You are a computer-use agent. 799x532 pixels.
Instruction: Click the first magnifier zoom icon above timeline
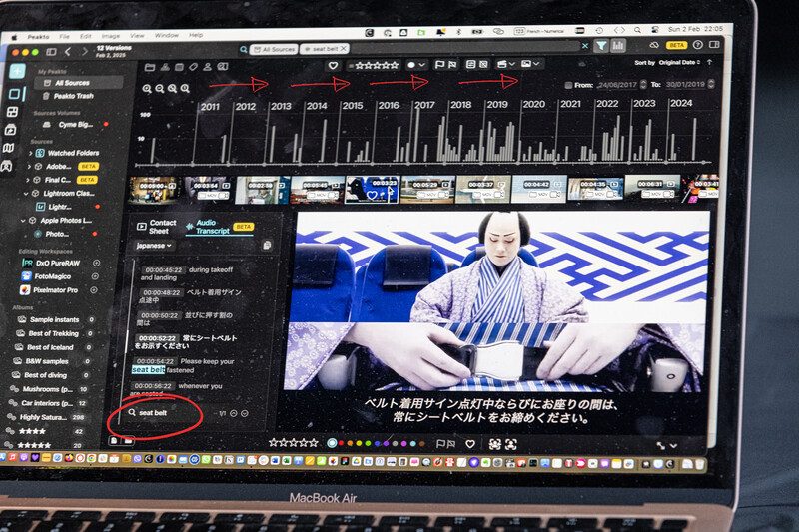coord(147,88)
